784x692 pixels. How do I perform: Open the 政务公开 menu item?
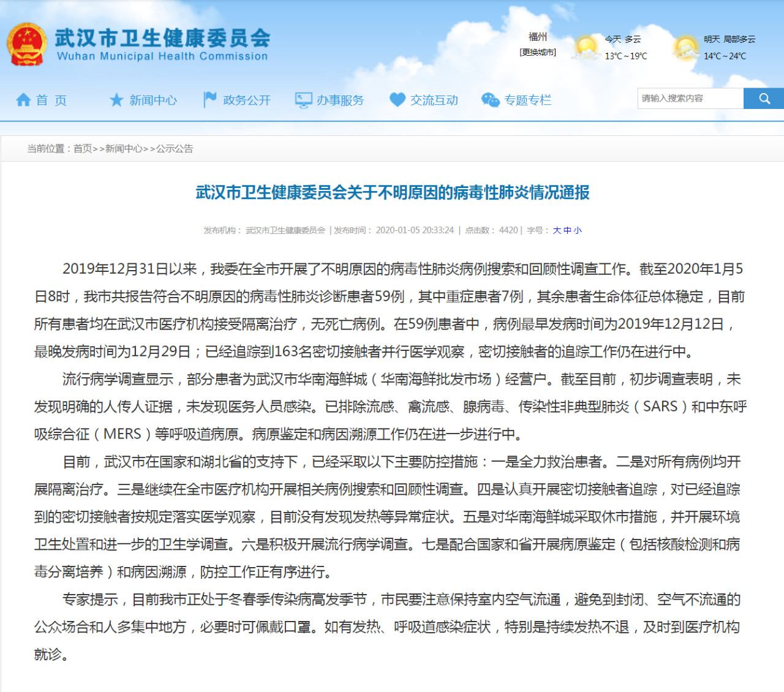point(247,100)
